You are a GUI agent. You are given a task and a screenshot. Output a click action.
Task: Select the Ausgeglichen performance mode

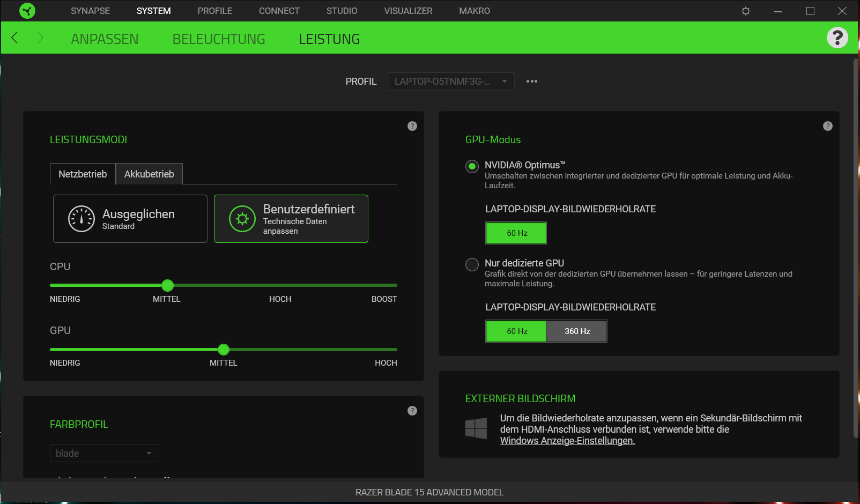130,219
